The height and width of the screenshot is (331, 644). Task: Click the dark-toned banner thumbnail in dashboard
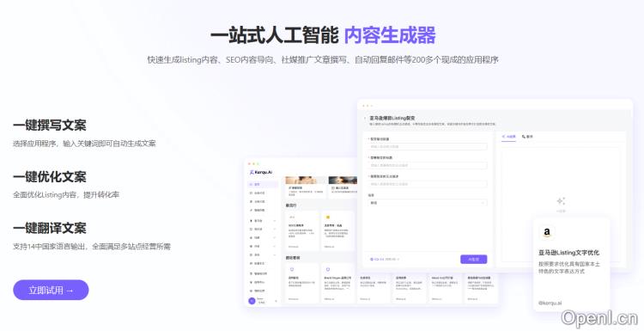(343, 180)
